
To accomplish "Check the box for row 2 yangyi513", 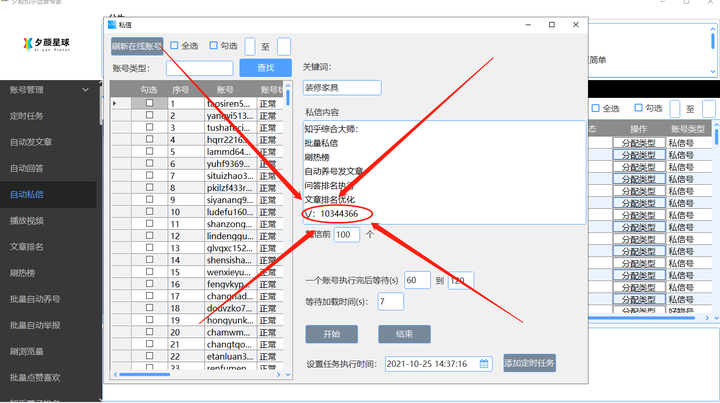I will tap(150, 115).
